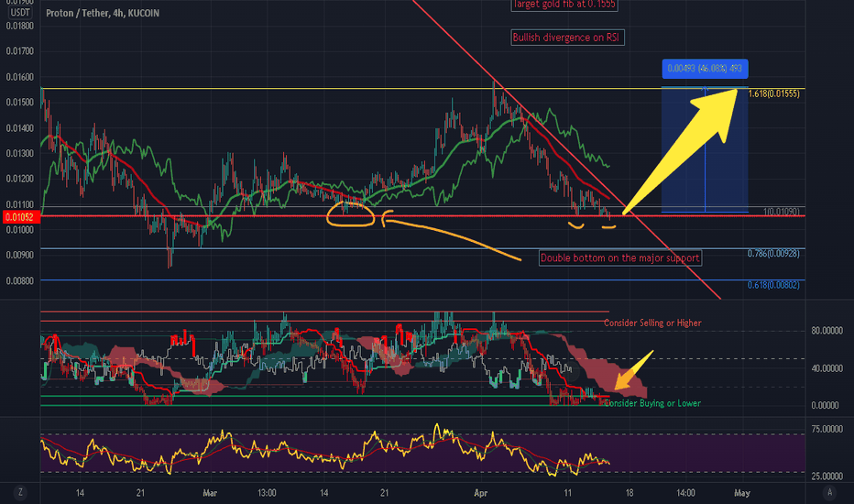Viewport: 854px width, 504px height.
Task: Click the 1.618(0.01555) fib level label
Action: (774, 93)
